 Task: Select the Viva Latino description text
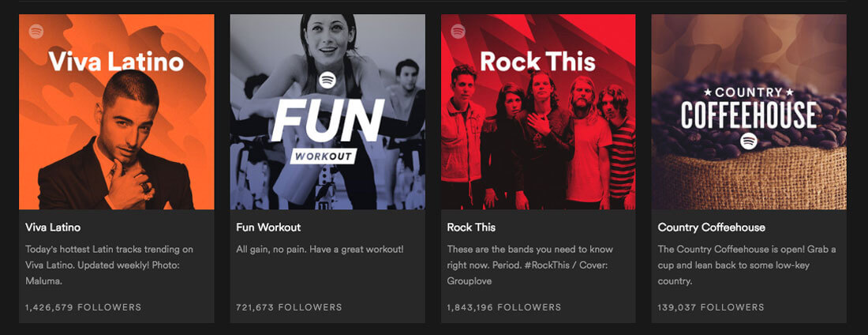point(109,265)
